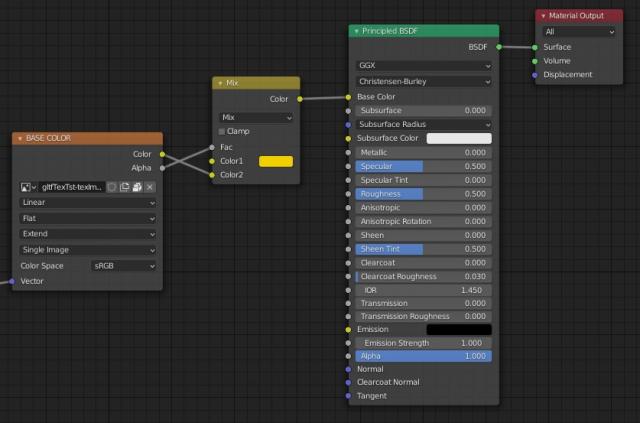
Task: Click the open image folder icon
Action: [137, 187]
